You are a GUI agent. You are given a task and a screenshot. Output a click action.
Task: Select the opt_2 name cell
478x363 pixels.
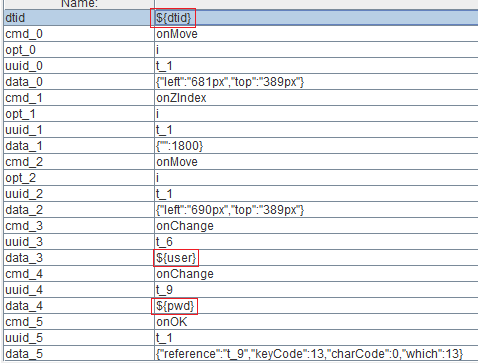[79, 178]
